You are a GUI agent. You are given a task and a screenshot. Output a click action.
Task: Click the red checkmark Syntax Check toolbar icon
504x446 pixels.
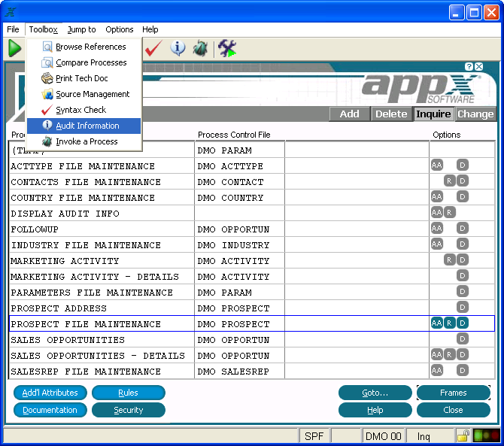click(x=153, y=49)
